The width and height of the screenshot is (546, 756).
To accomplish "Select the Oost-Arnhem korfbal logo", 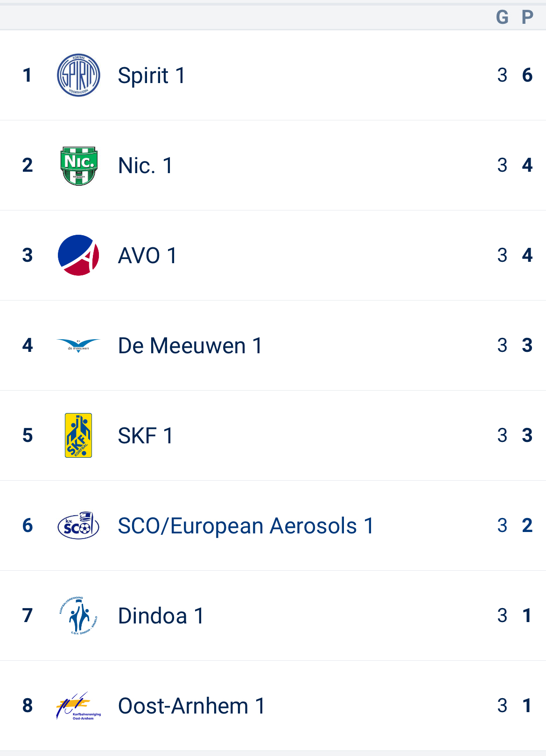I will [78, 706].
